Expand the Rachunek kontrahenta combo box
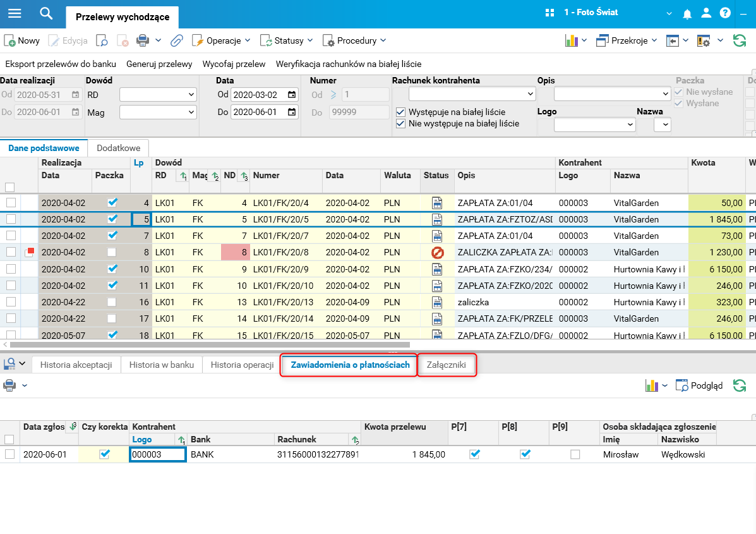756x534 pixels. [x=529, y=94]
